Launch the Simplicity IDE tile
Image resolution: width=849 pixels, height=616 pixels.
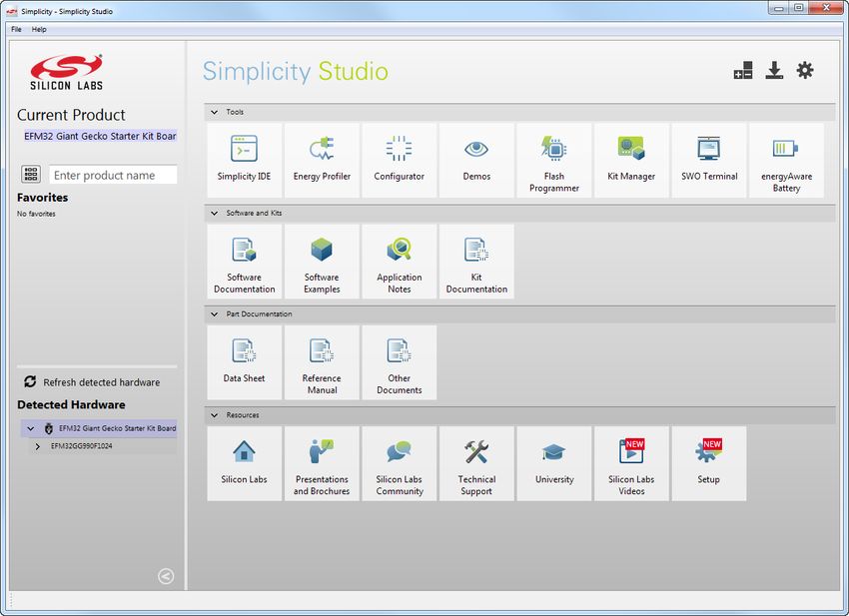244,160
